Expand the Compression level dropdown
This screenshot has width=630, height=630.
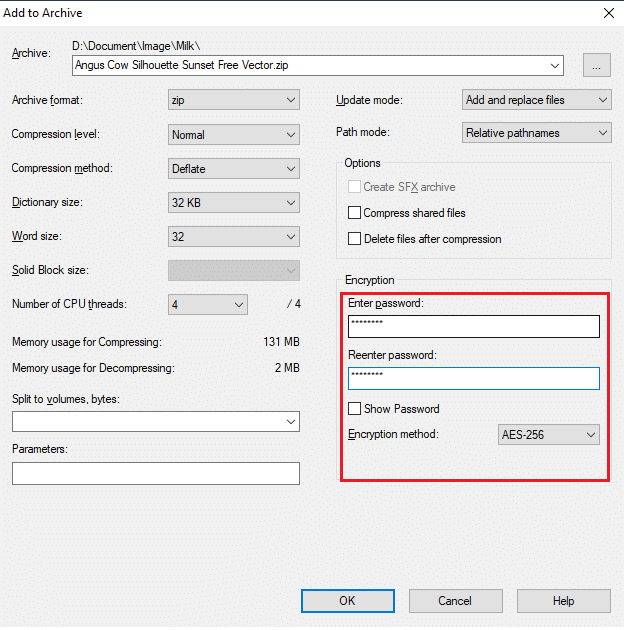pos(234,134)
